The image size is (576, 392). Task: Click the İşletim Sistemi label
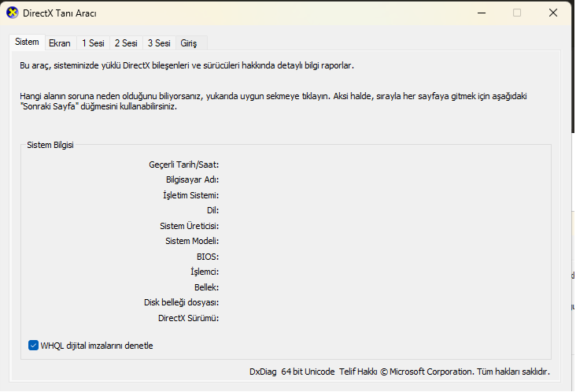pyautogui.click(x=190, y=195)
